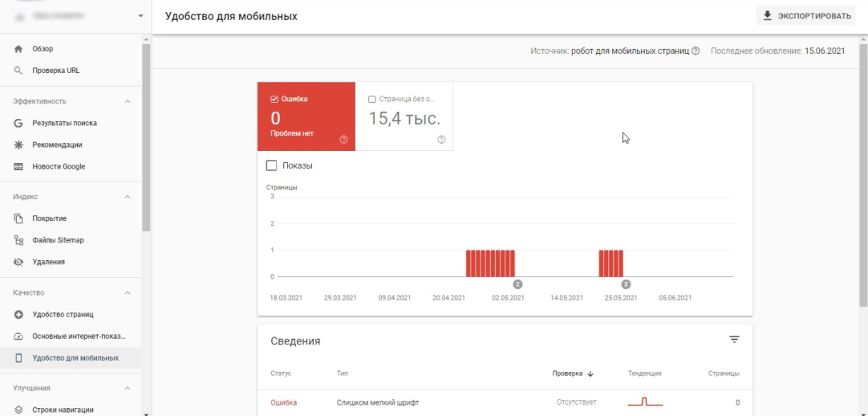Click the Проверка URL magnifier icon
Screen dimensions: 868x416
(18, 71)
